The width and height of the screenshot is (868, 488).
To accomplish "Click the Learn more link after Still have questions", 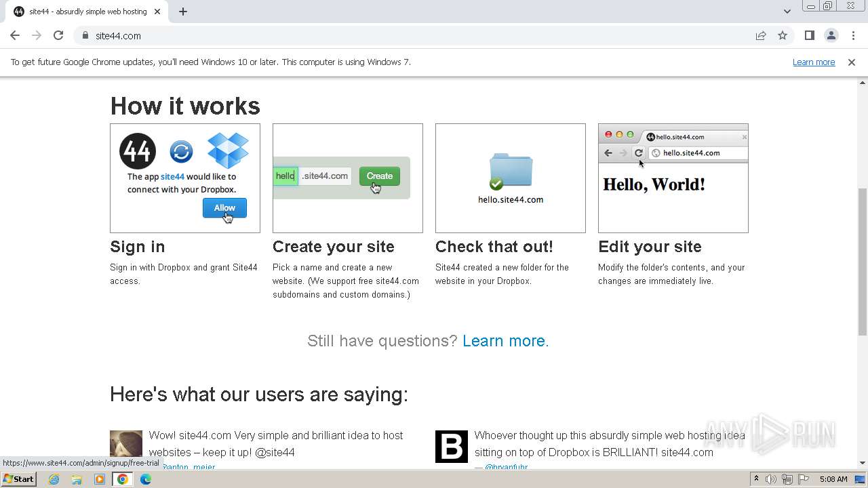I will pos(504,341).
